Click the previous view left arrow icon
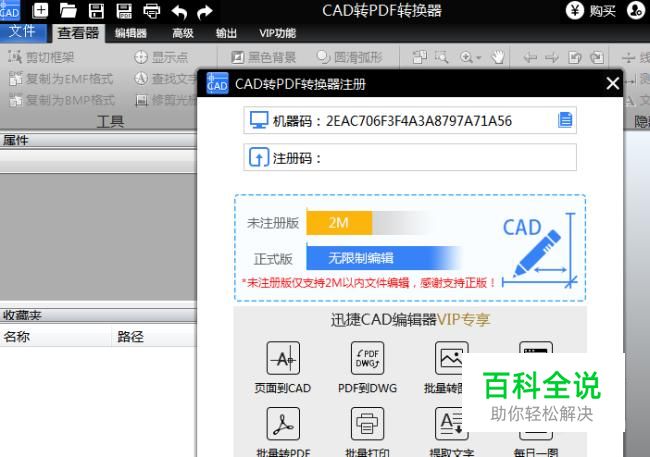The height and width of the screenshot is (457, 650). [530, 58]
